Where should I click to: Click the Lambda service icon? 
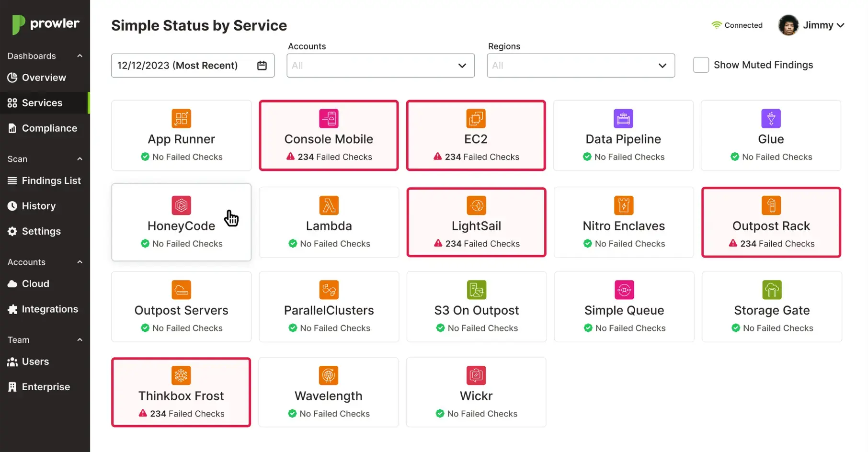tap(329, 205)
